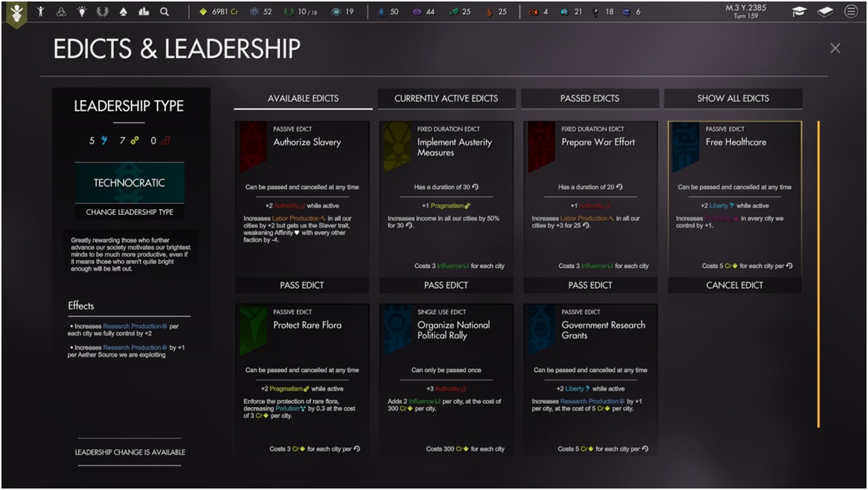This screenshot has height=490, width=868.
Task: Click the edicts list vertical scrollbar
Action: (818, 274)
